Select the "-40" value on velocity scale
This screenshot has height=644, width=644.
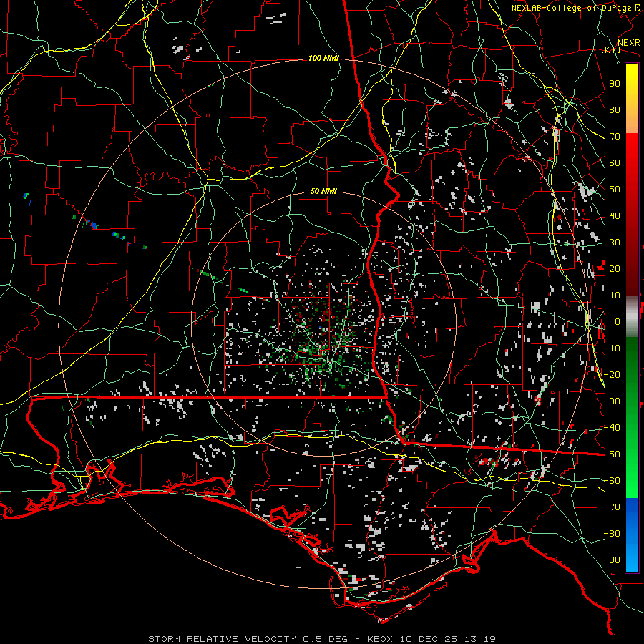pyautogui.click(x=612, y=428)
